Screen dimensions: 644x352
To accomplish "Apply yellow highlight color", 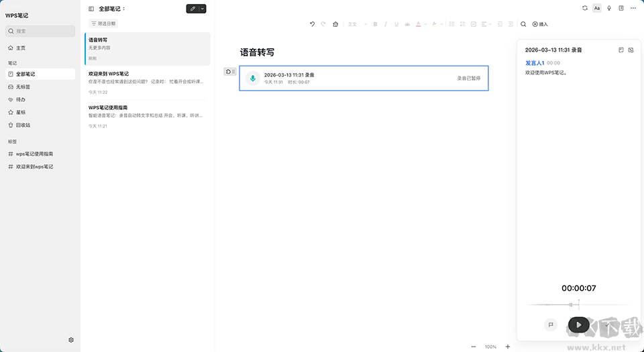I will coord(434,24).
